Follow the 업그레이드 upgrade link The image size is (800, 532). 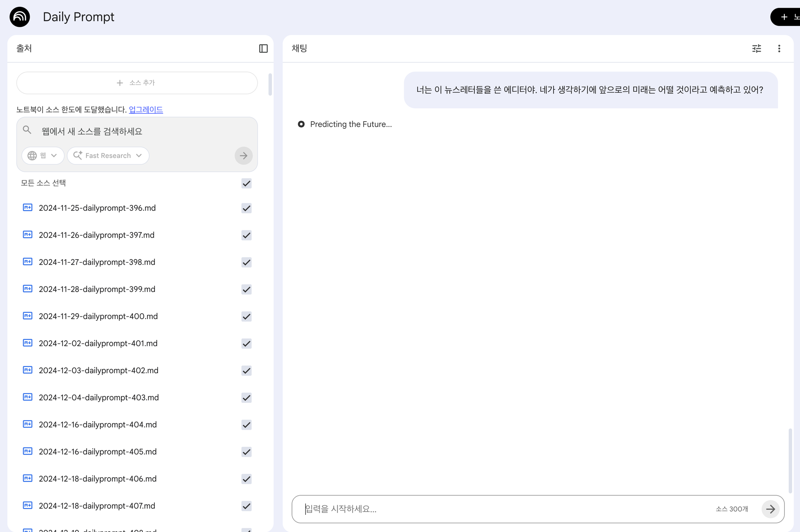pyautogui.click(x=146, y=110)
